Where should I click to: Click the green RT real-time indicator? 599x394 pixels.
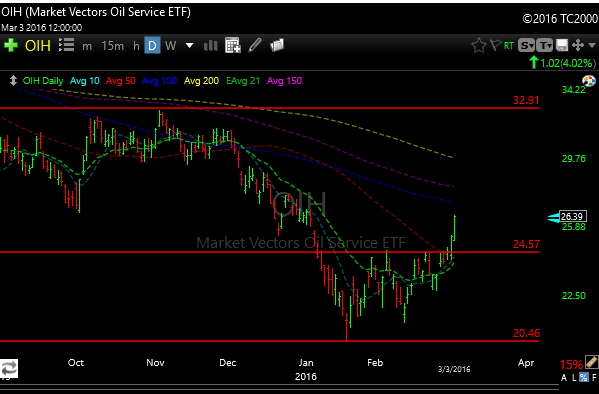pyautogui.click(x=508, y=46)
